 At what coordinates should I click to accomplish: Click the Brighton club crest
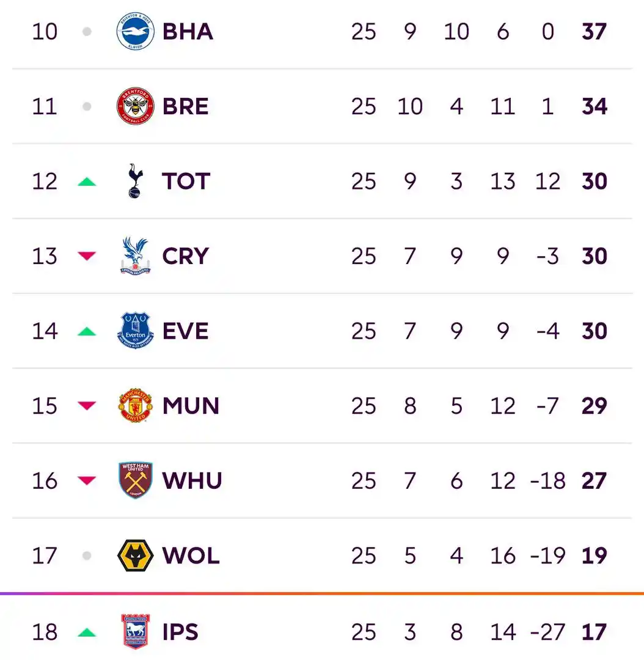pos(135,31)
